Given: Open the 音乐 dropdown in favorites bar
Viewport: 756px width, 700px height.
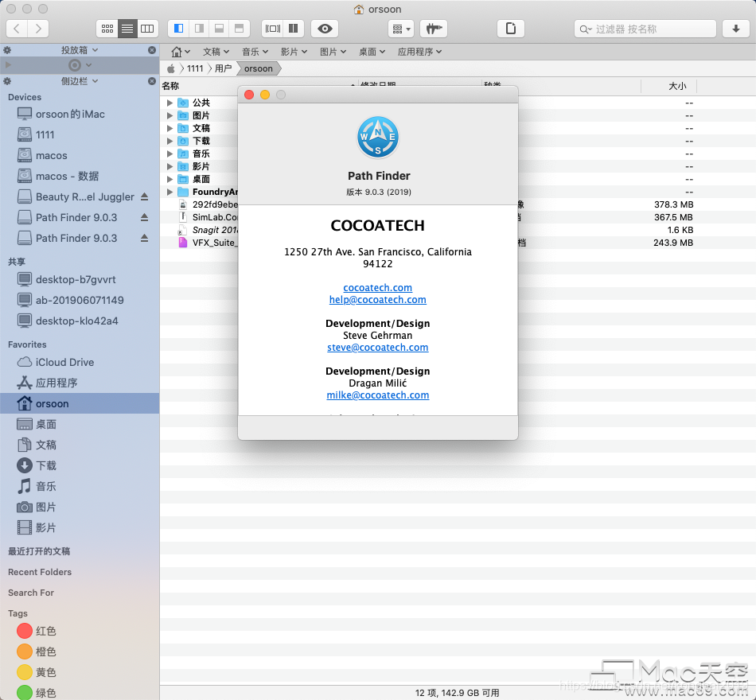Looking at the screenshot, I should click(255, 52).
